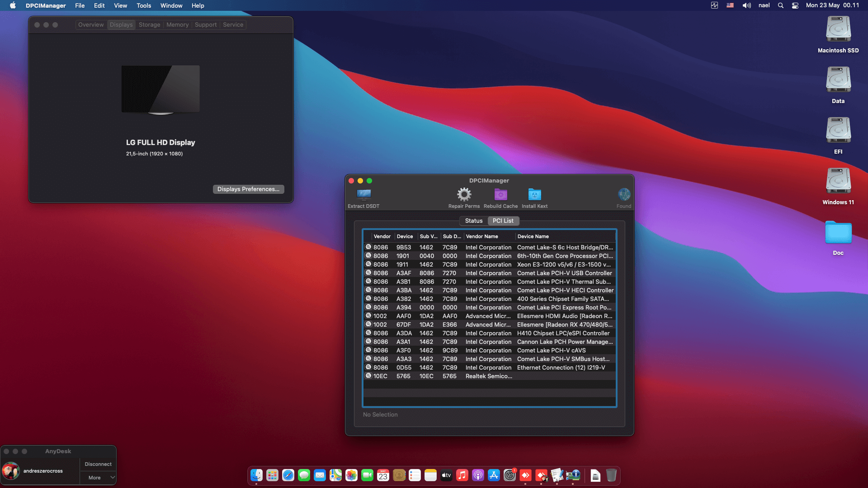Screen dimensions: 868x488
Task: Click the Rebuild Cache icon in DPCIManager
Action: [x=500, y=194]
